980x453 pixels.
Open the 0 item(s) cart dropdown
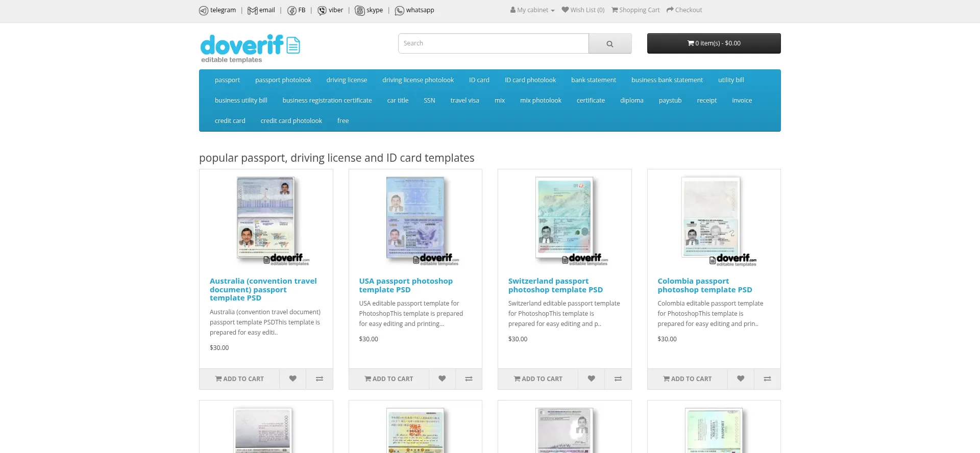[714, 43]
